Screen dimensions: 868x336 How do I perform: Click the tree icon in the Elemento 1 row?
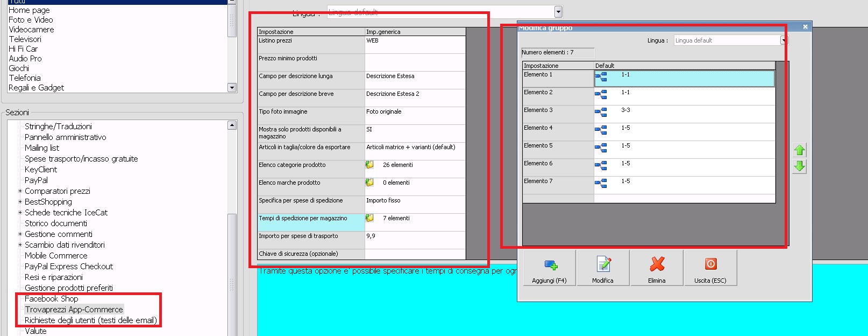[601, 77]
